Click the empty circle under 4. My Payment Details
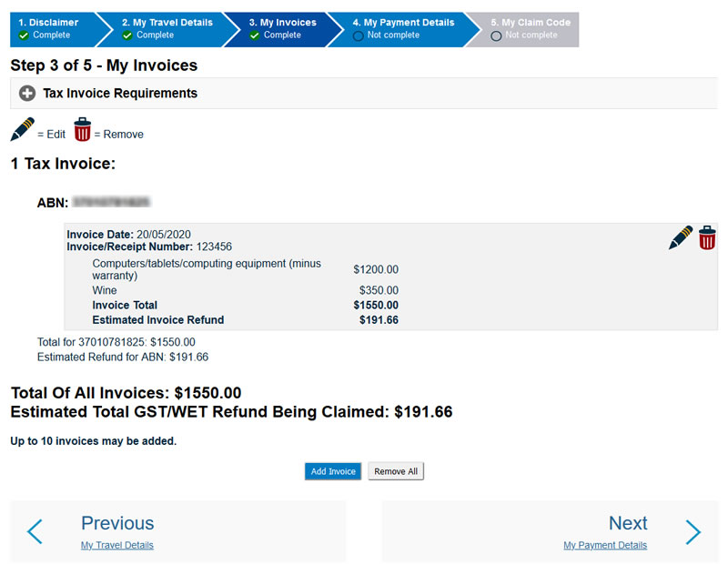 tap(358, 35)
